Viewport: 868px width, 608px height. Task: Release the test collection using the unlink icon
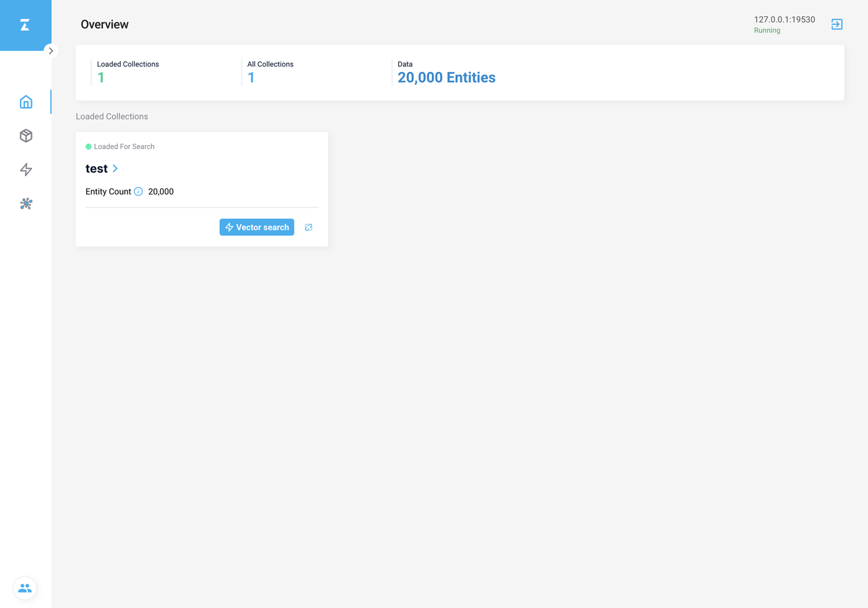tap(309, 227)
